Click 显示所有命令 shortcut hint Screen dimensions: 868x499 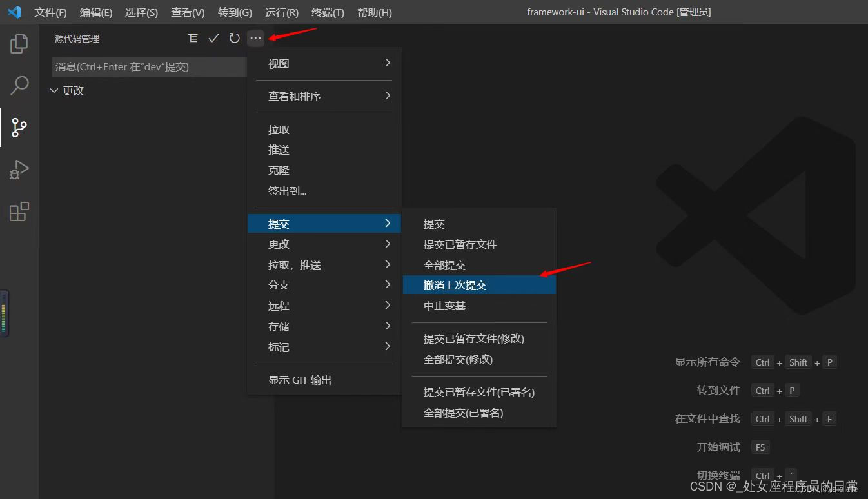pos(707,362)
